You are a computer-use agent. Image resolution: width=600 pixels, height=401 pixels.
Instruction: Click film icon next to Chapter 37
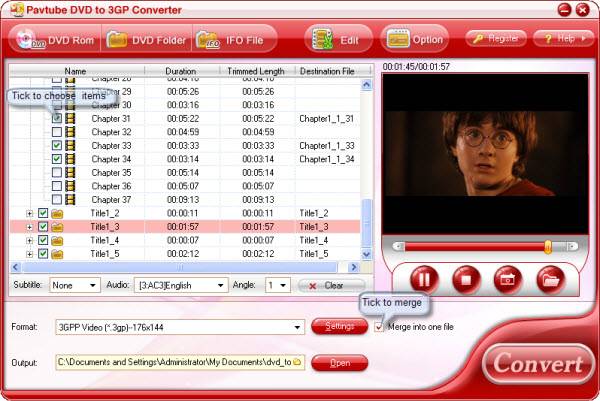(70, 199)
